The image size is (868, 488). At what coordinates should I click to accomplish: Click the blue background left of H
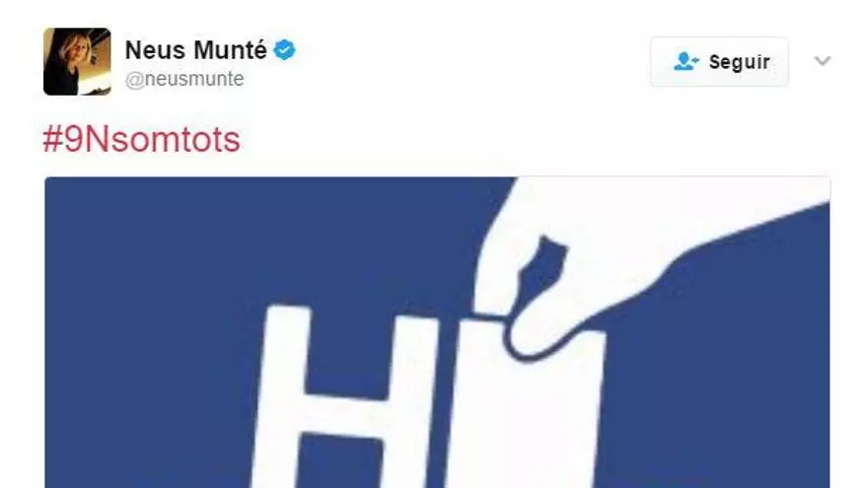[x=150, y=360]
